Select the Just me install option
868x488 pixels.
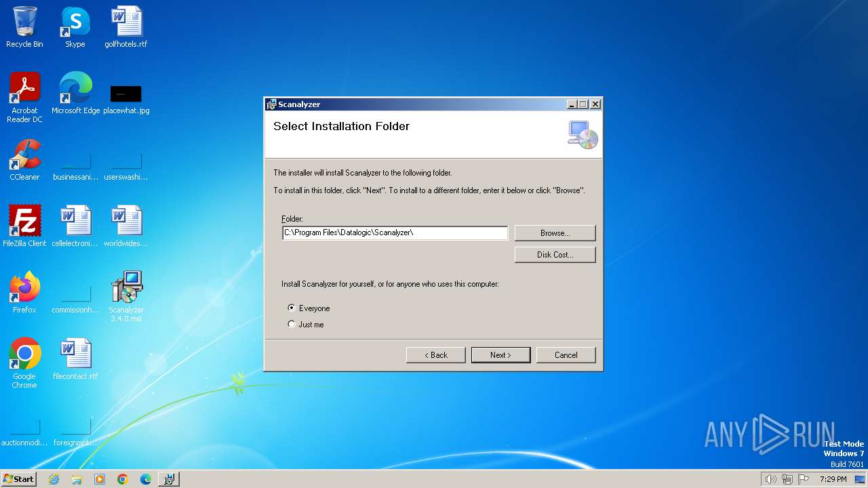(306, 325)
